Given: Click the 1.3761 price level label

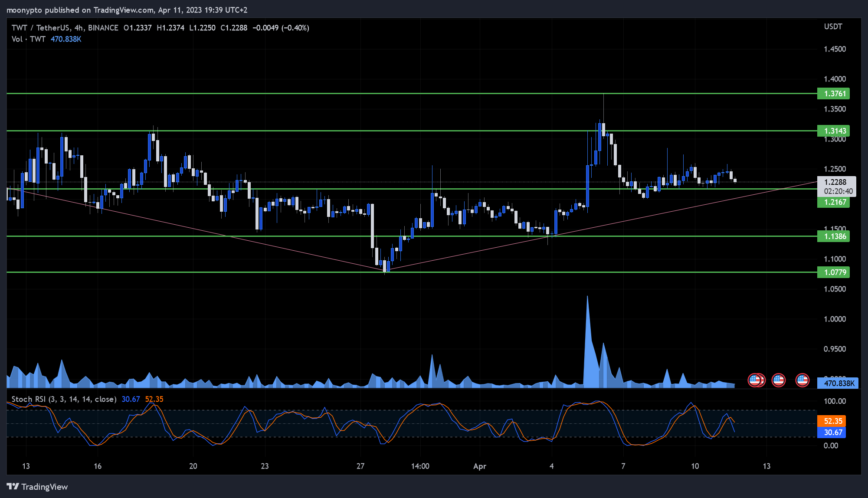Looking at the screenshot, I should click(x=833, y=94).
